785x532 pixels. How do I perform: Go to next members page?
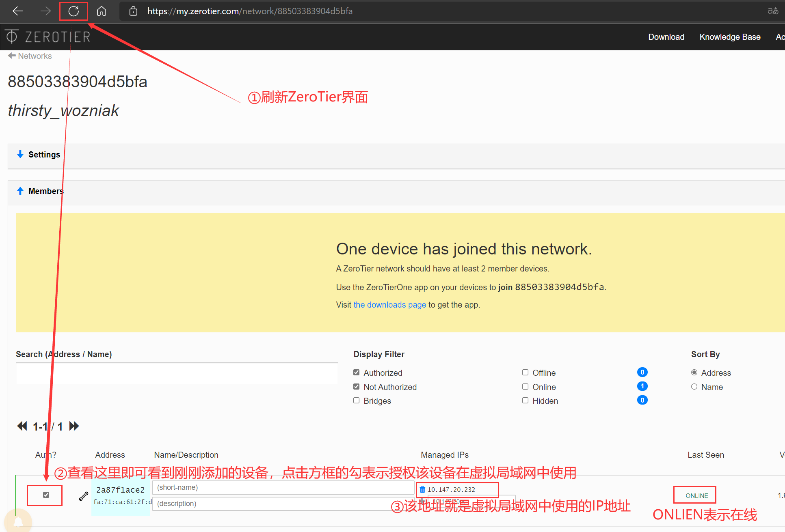[74, 426]
